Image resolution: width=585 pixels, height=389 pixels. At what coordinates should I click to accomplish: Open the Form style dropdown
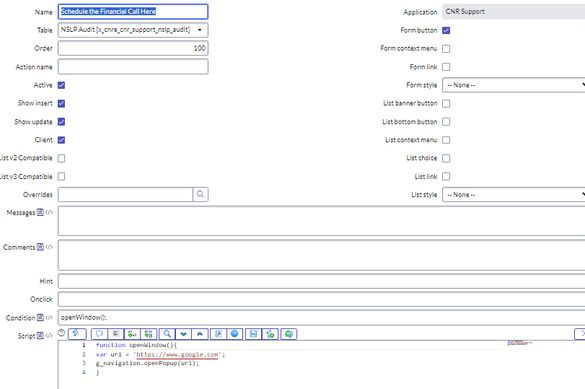click(514, 85)
